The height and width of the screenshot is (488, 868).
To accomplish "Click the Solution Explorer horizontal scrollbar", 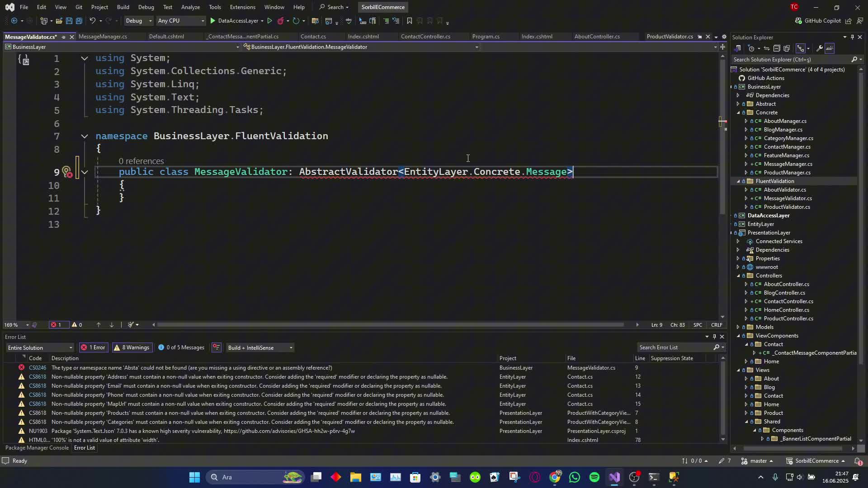I will [x=794, y=449].
